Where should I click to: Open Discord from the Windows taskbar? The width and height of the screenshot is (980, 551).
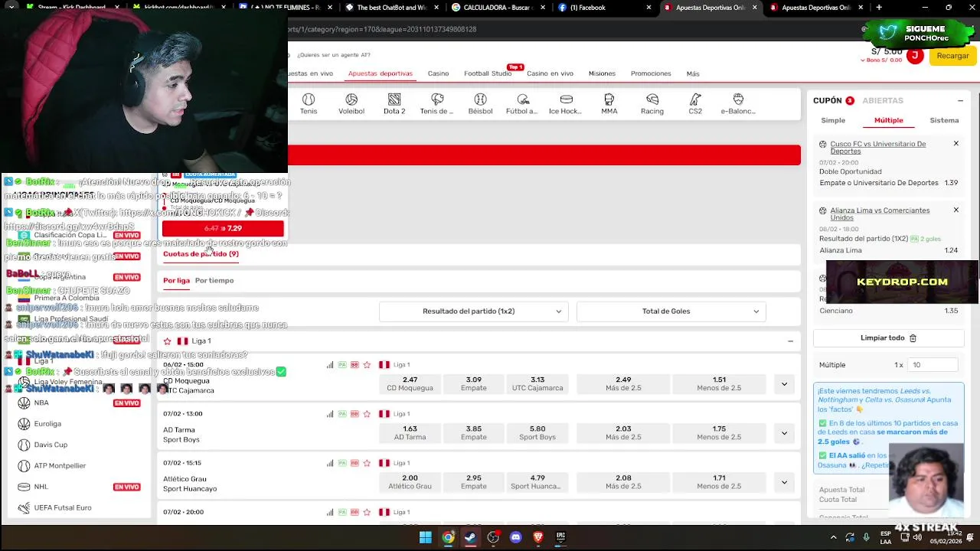515,537
